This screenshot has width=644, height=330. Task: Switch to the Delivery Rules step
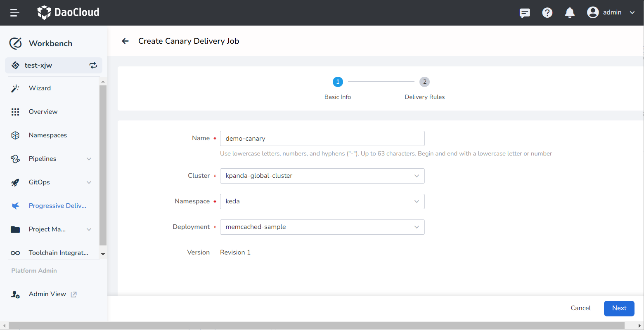tap(424, 82)
